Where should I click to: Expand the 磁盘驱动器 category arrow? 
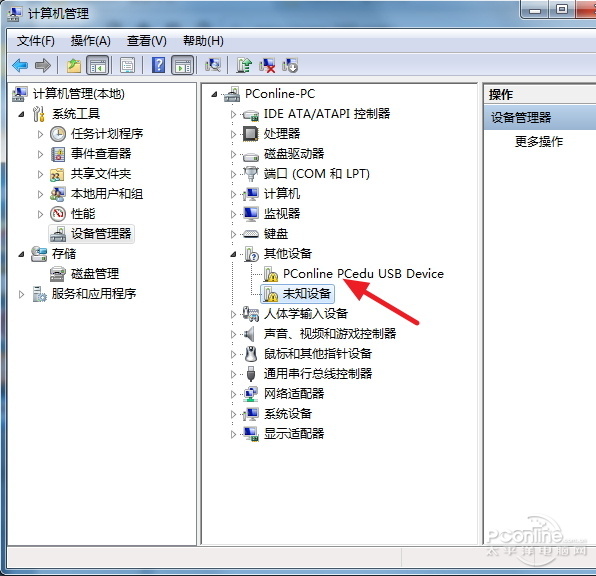(x=233, y=154)
